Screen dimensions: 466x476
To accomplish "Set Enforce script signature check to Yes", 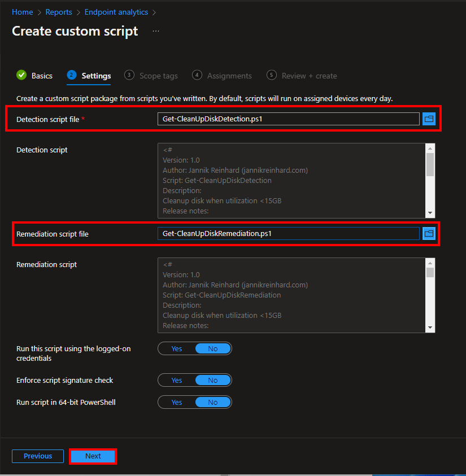I will [177, 381].
